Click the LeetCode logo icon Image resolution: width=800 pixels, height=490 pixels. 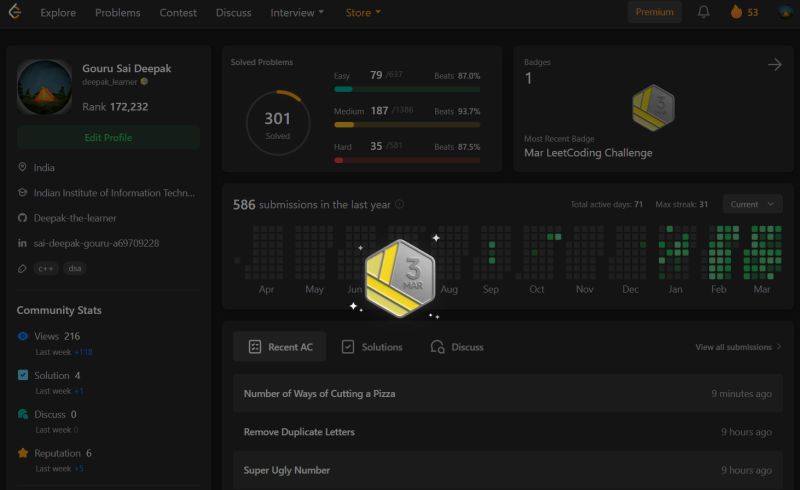pyautogui.click(x=15, y=12)
